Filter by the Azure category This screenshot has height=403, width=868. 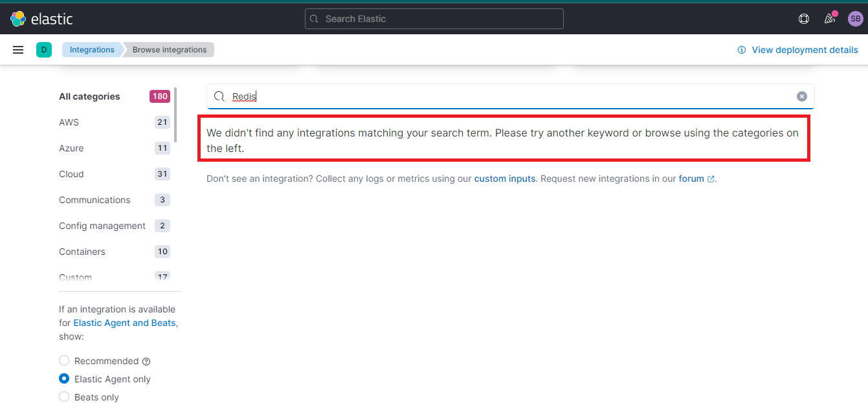71,148
